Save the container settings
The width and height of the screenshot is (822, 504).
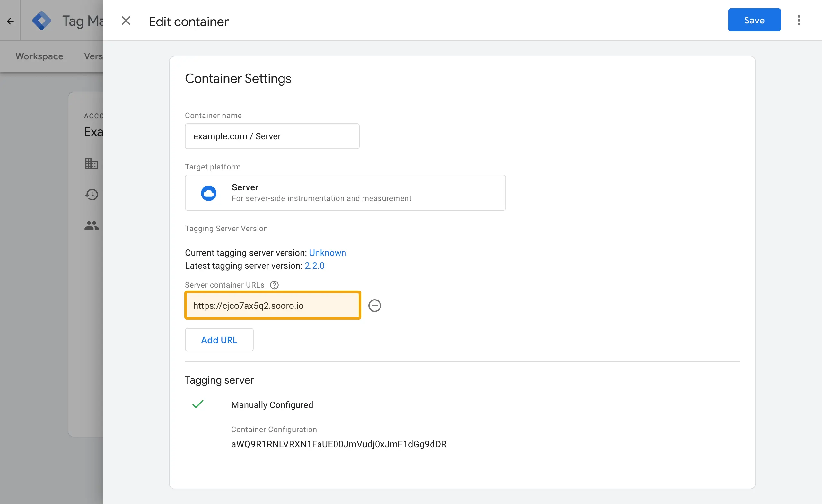click(x=754, y=20)
